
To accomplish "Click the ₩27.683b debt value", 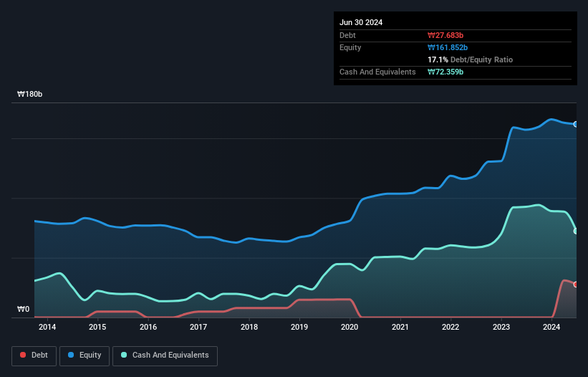I will 445,35.
